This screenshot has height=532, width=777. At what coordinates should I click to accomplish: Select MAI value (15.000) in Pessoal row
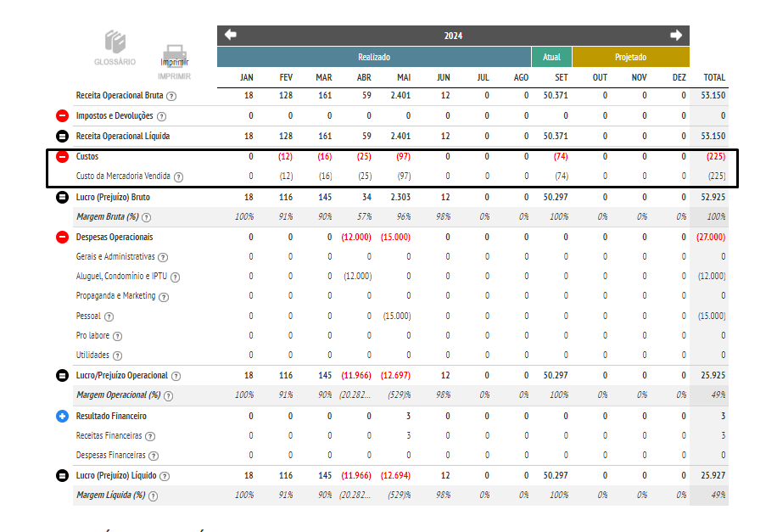tap(397, 316)
